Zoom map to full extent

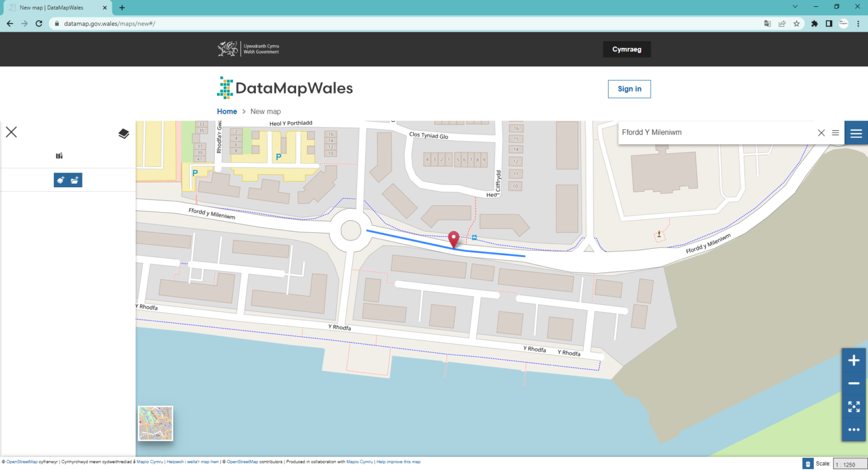854,407
